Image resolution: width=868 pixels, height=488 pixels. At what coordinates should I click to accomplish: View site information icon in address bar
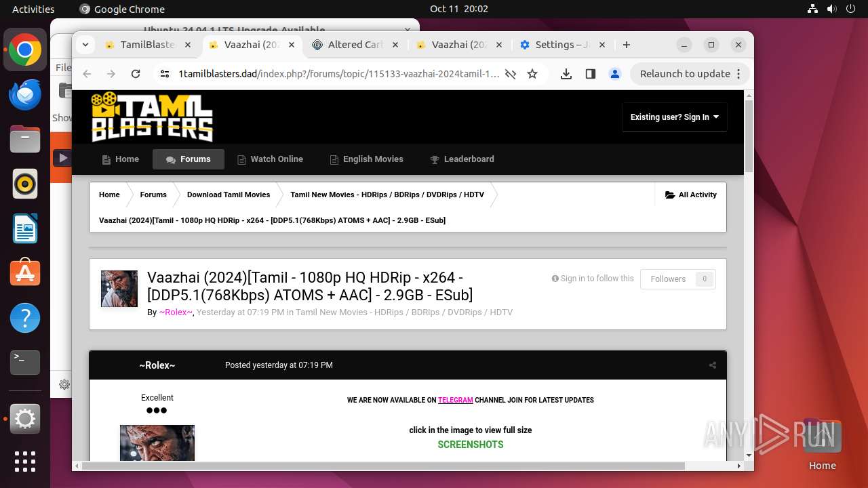point(165,74)
